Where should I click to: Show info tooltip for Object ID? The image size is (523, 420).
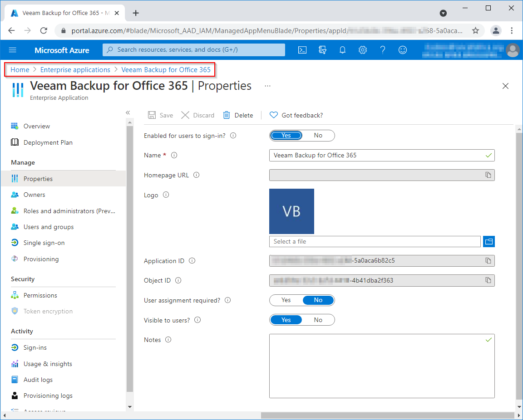(178, 280)
